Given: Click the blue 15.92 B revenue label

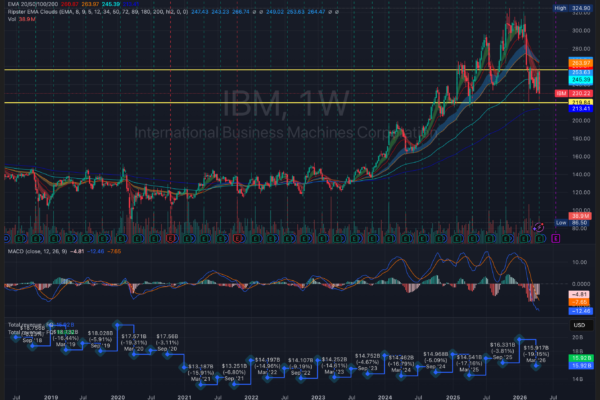Looking at the screenshot, I should coord(581,366).
